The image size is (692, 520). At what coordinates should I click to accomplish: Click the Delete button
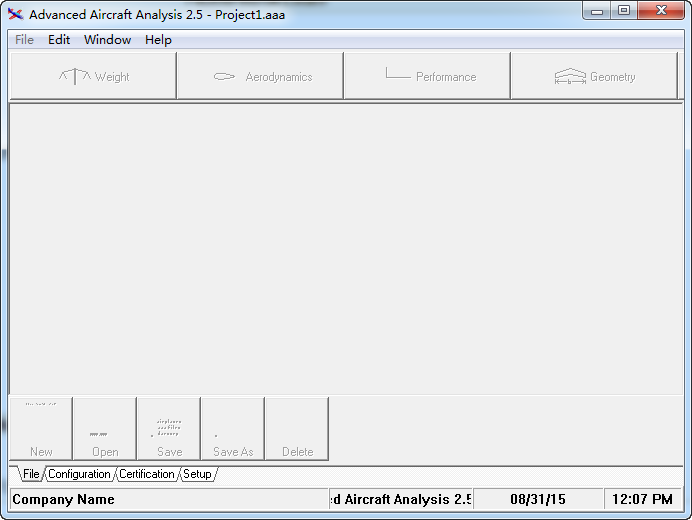tap(297, 429)
